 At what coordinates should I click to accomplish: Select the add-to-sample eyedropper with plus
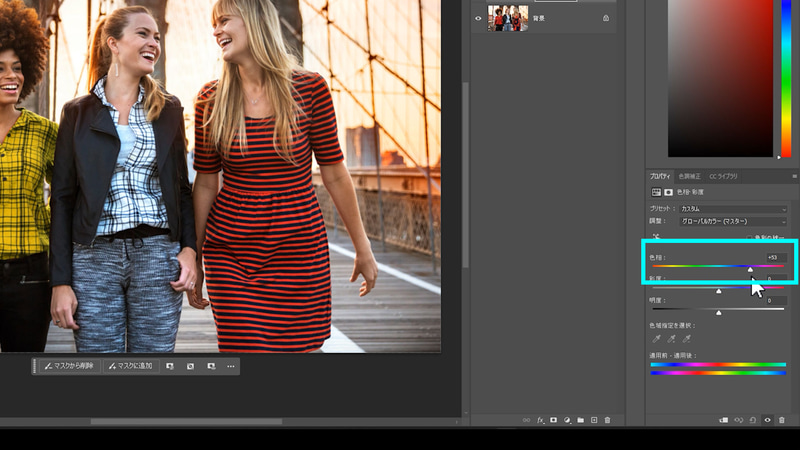(672, 339)
